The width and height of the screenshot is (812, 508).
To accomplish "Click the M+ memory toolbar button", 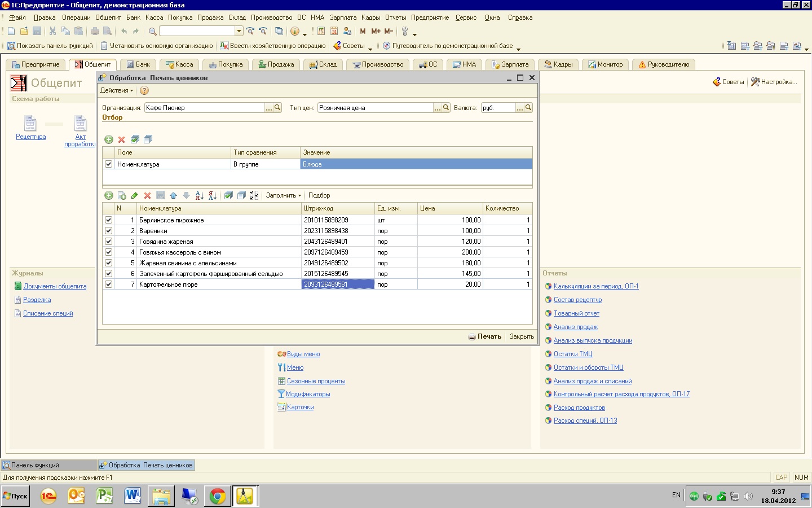I will (x=376, y=31).
